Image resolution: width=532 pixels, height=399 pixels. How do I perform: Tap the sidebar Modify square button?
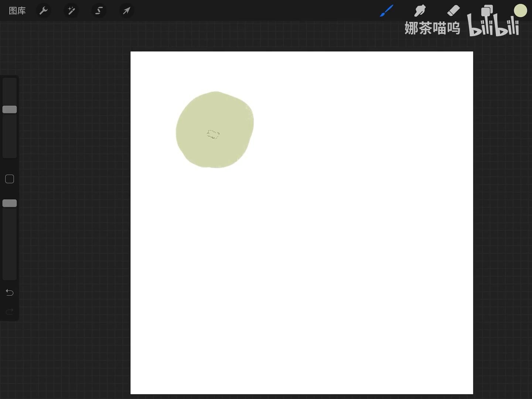(10, 179)
